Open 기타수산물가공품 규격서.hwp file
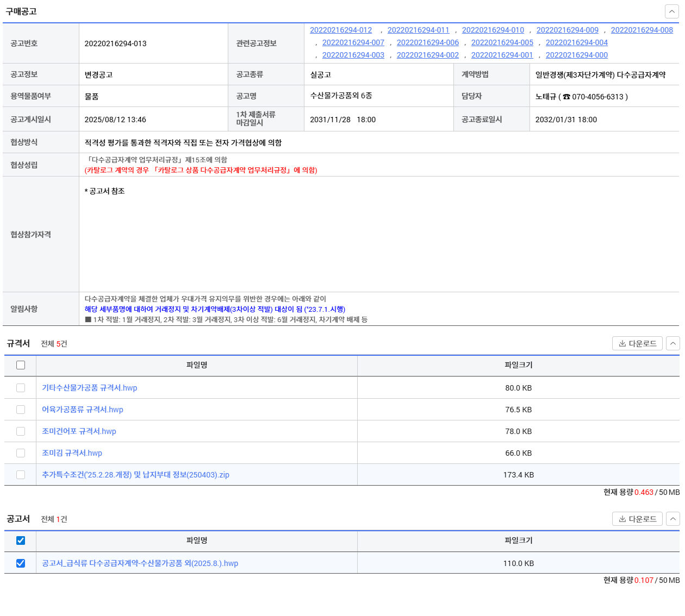Image resolution: width=685 pixels, height=616 pixels. tap(90, 388)
